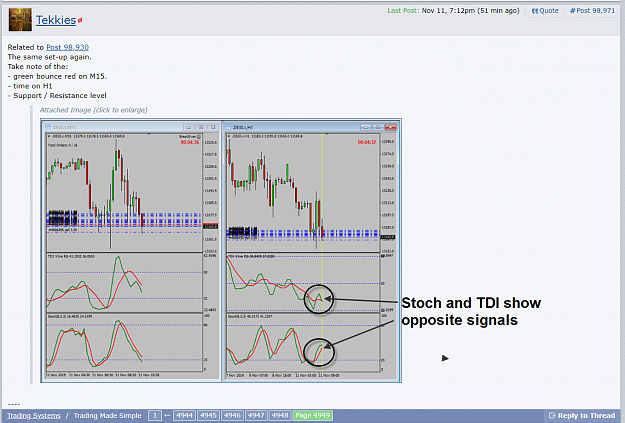Enlarge the attached chart image
This screenshot has width=625, height=423.
pos(221,250)
